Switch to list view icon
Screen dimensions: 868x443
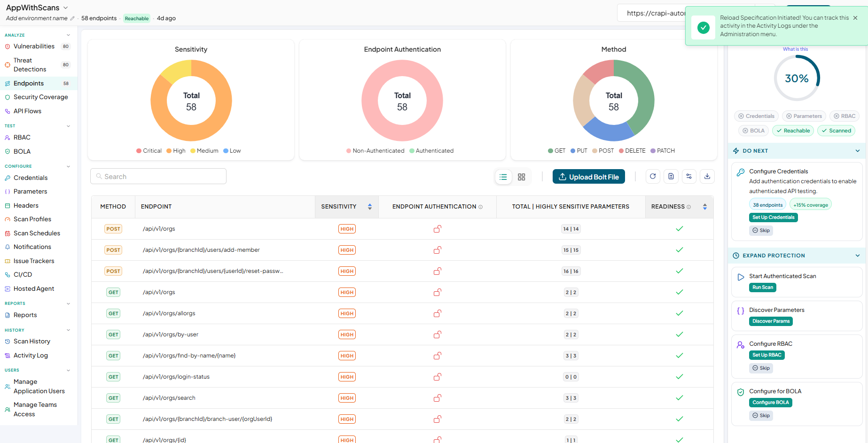pos(503,177)
